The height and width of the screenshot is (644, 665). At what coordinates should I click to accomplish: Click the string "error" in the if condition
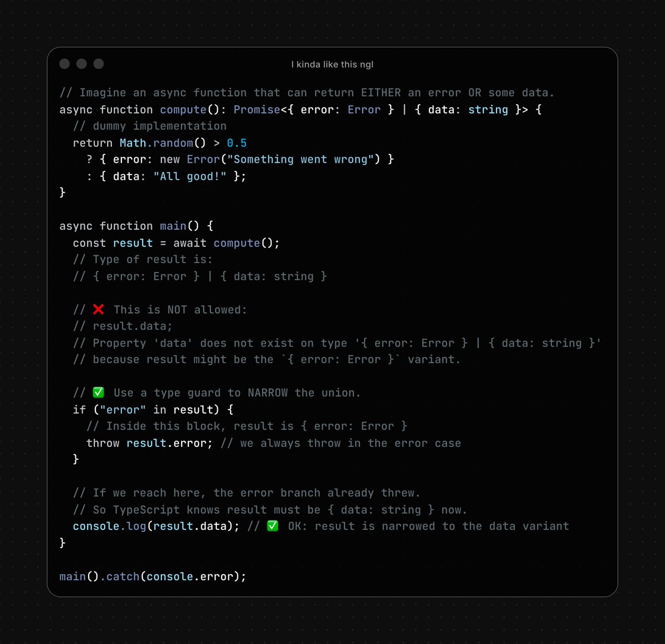point(123,410)
